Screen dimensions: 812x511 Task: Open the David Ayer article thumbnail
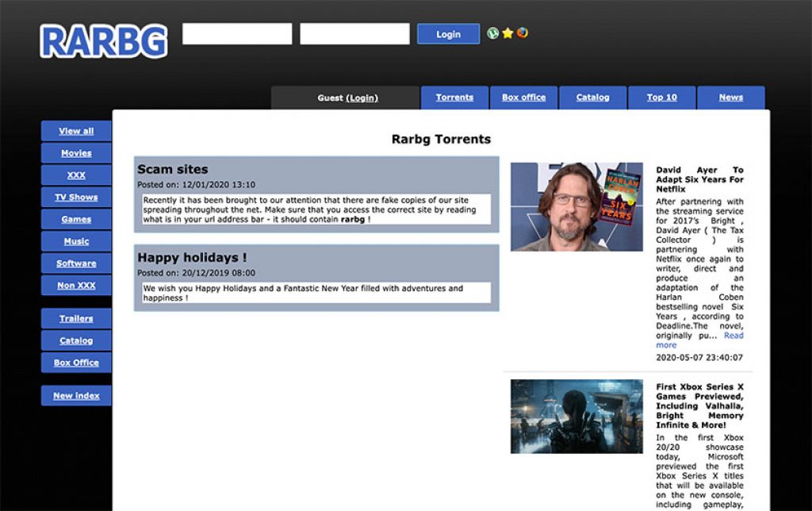[x=576, y=207]
